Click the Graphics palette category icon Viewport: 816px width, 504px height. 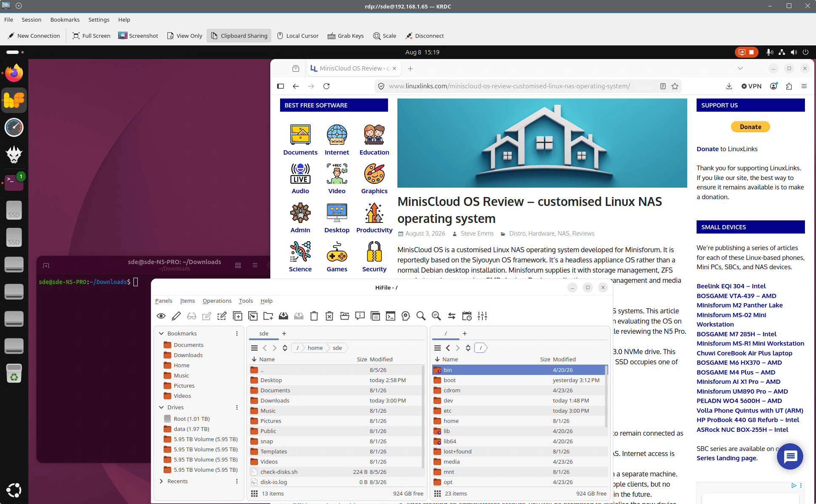point(374,174)
